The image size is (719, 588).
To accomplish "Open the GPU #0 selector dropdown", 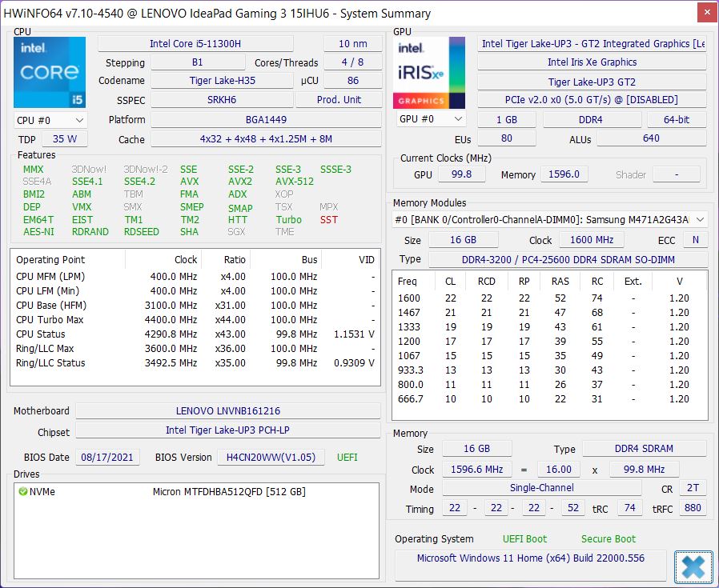I will pos(431,119).
